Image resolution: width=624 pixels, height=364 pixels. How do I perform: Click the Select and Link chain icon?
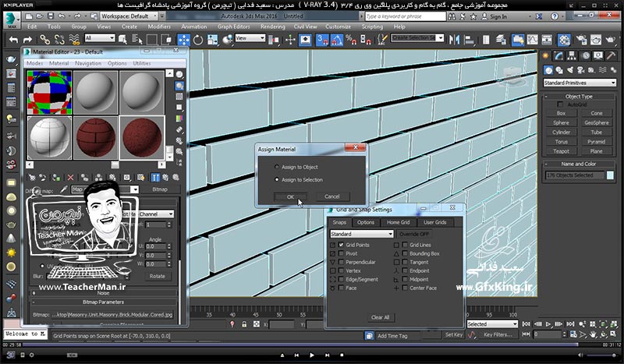[x=44, y=40]
